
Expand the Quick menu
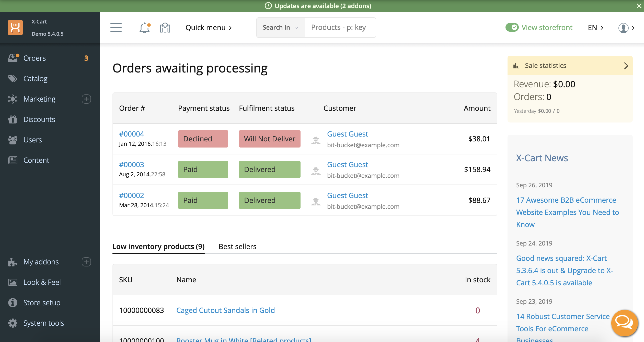coord(209,28)
